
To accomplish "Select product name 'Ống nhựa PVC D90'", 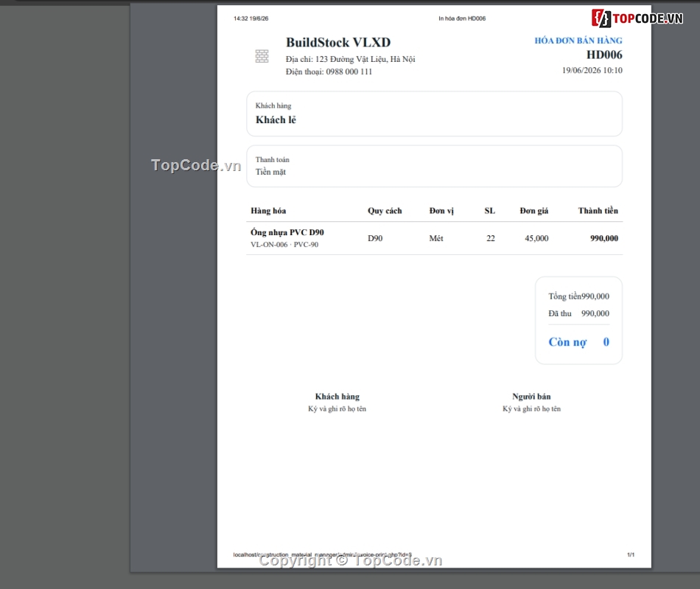I will pos(287,232).
